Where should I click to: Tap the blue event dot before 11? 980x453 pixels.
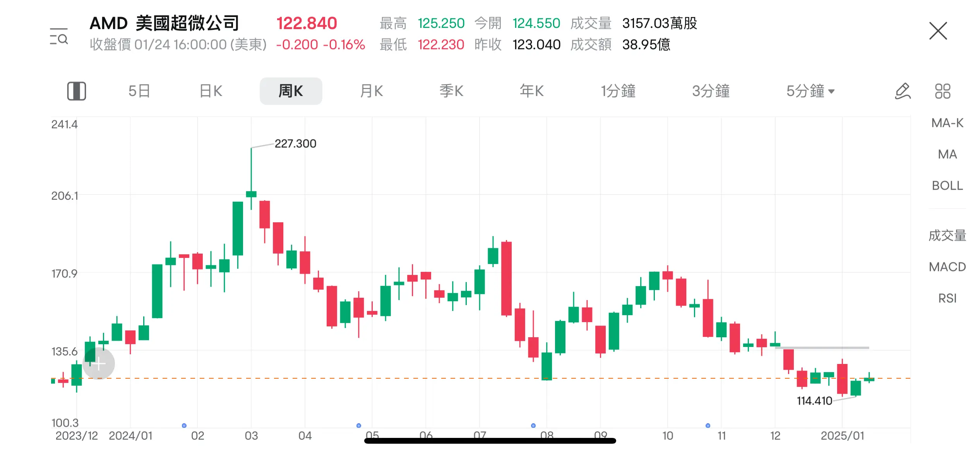click(708, 426)
